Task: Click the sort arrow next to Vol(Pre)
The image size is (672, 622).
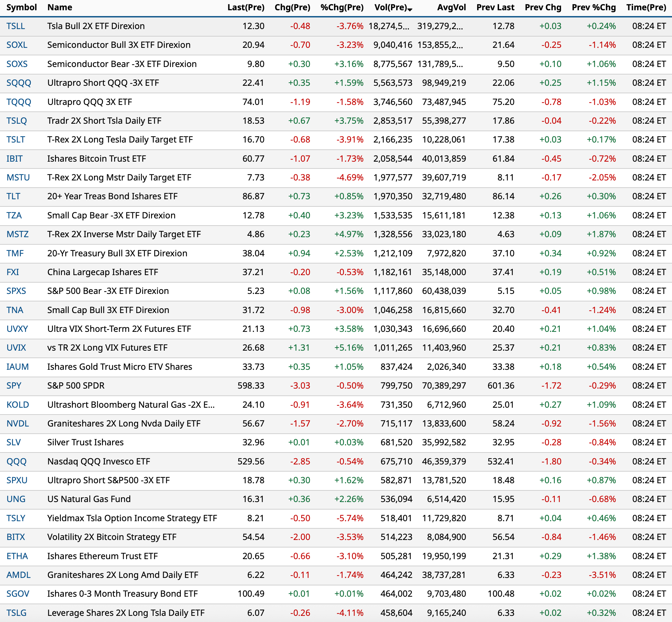Action: (x=410, y=10)
